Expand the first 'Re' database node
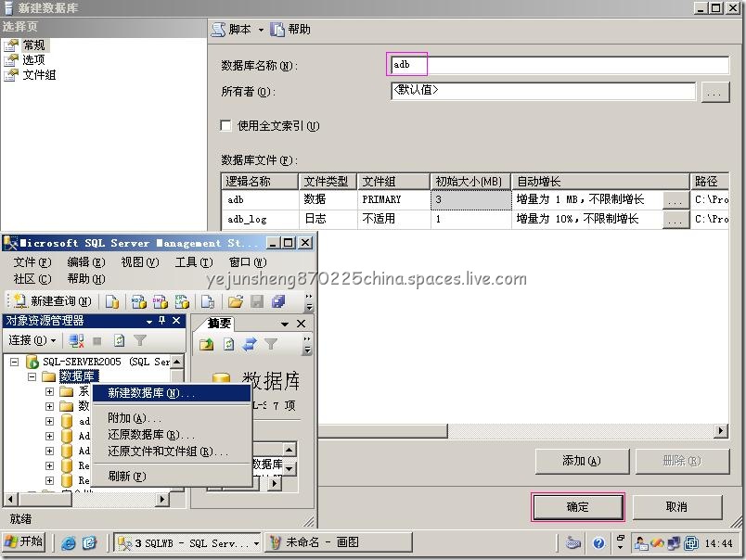Image resolution: width=746 pixels, height=560 pixels. 49,465
